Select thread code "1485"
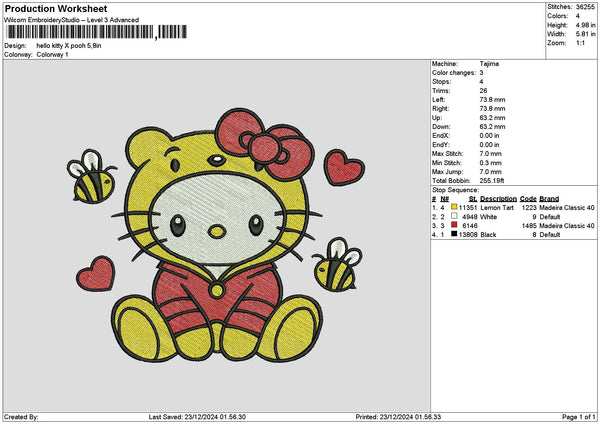The height and width of the screenshot is (424, 600). click(529, 226)
